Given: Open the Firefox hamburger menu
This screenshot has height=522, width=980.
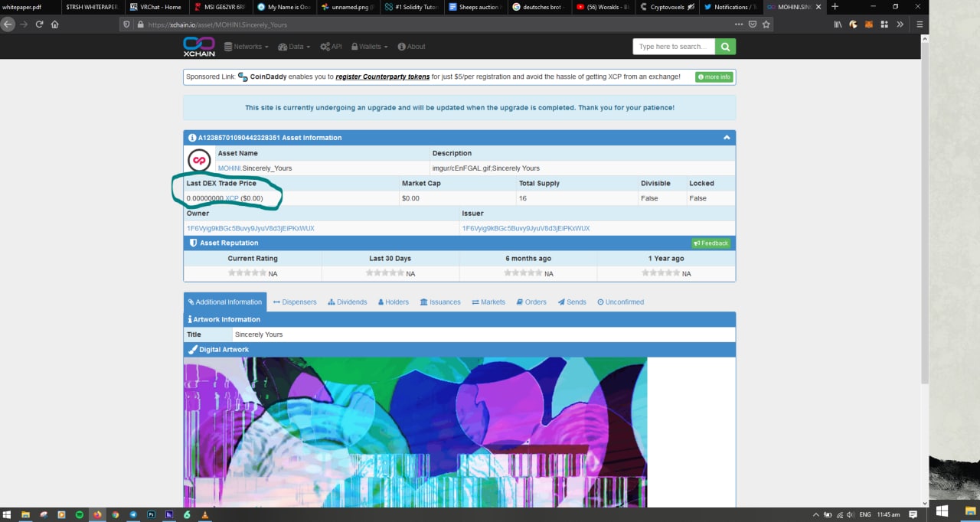Looking at the screenshot, I should pyautogui.click(x=920, y=24).
